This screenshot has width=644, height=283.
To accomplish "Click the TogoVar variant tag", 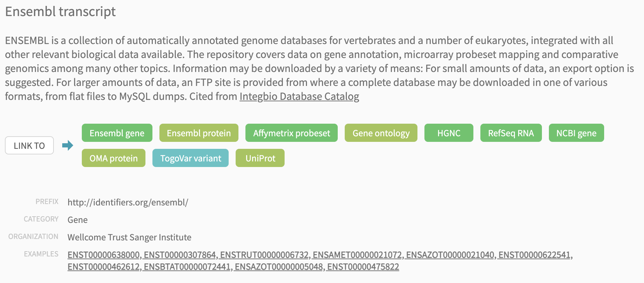I will pos(191,158).
